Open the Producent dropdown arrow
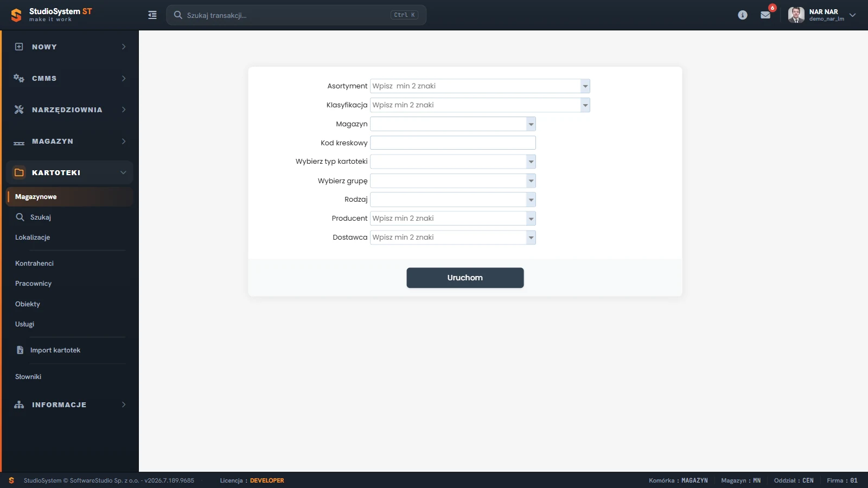This screenshot has height=488, width=868. [x=531, y=219]
